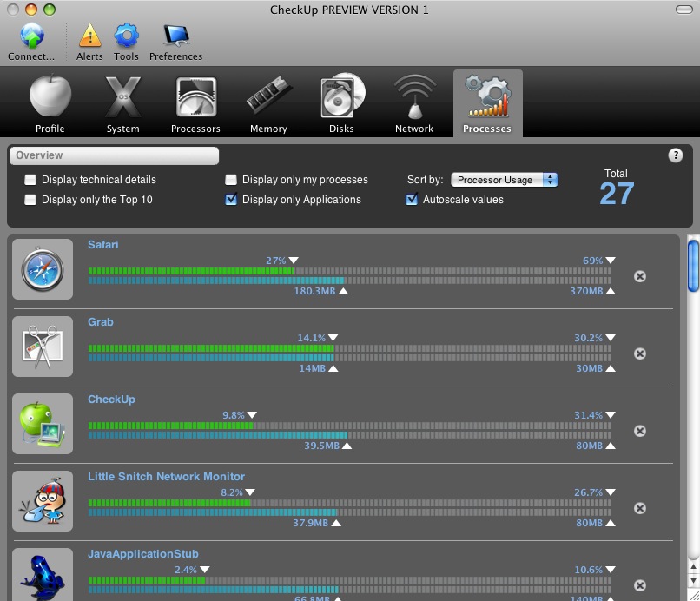This screenshot has height=601, width=700.
Task: Quit Little Snitch with its X button
Action: 640,508
